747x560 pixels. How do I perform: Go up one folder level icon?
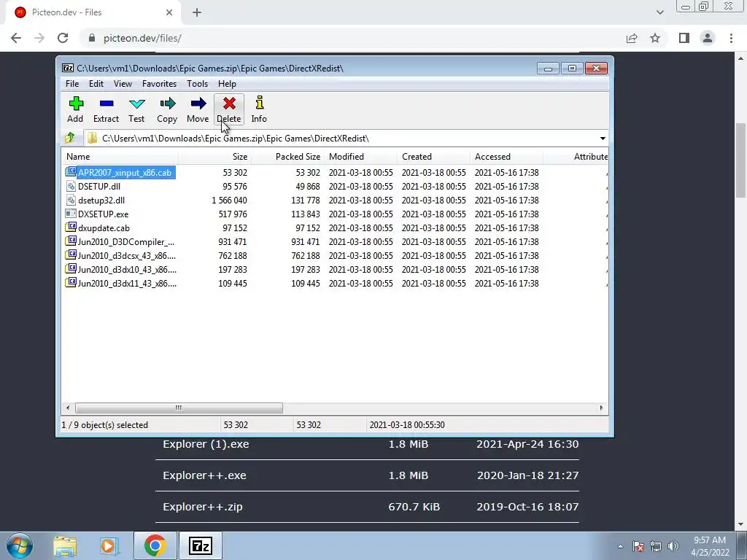(70, 138)
